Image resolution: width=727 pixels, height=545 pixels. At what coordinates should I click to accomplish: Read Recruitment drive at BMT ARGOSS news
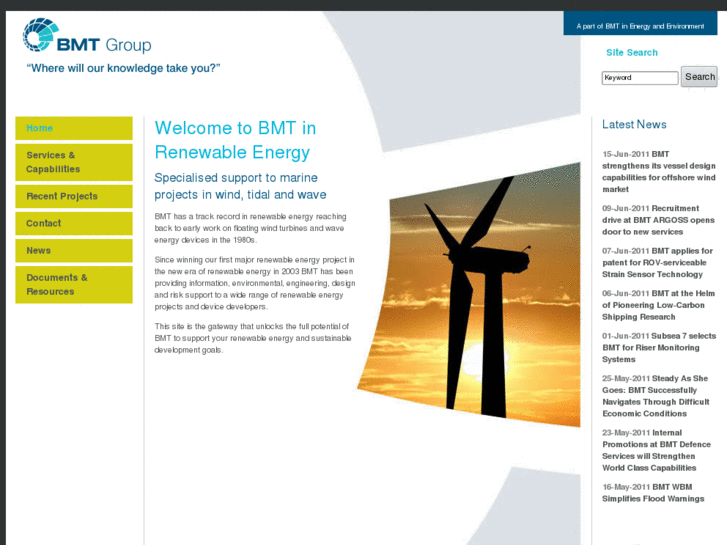(658, 220)
